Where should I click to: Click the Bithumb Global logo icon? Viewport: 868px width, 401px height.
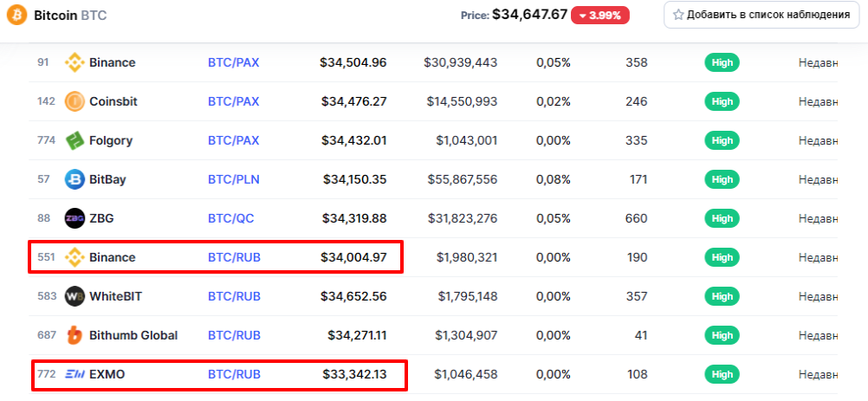pyautogui.click(x=74, y=335)
